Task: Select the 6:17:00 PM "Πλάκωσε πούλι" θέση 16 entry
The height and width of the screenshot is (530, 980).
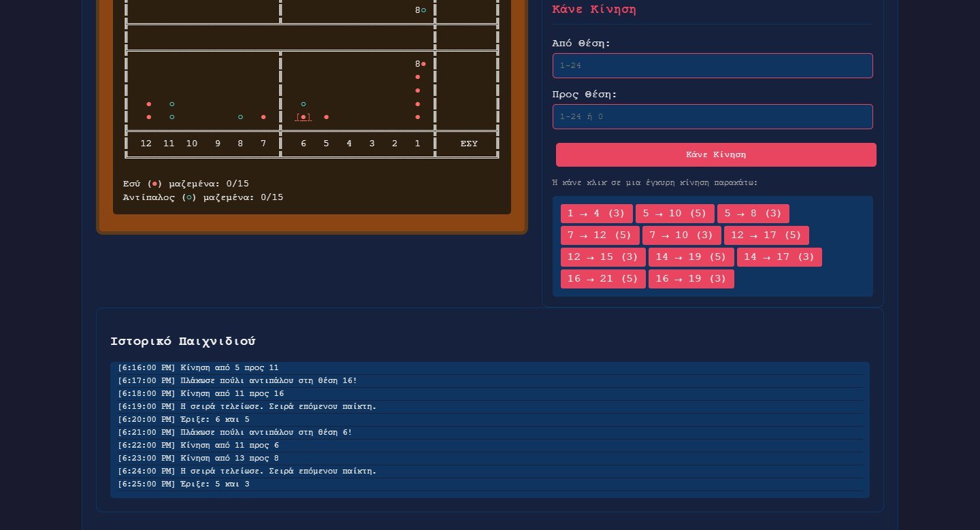Action: pyautogui.click(x=490, y=381)
